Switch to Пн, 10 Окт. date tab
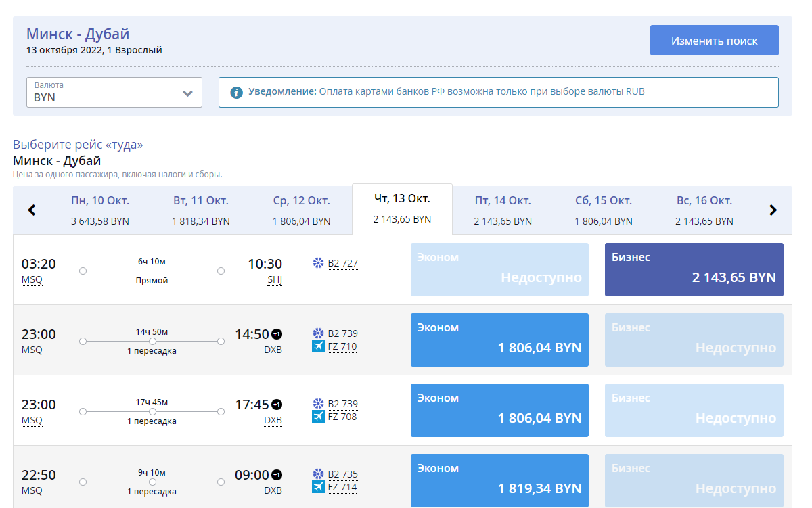The width and height of the screenshot is (812, 508). pyautogui.click(x=100, y=210)
